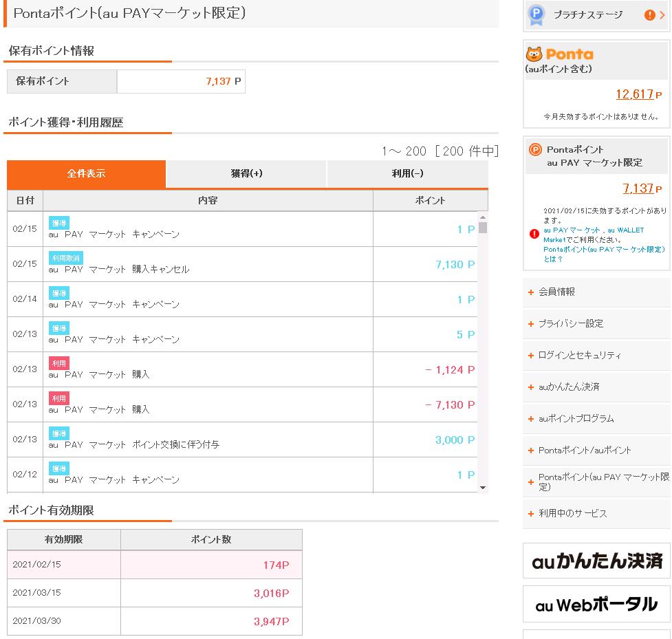
Task: Expand the ログインとセキュリティ section
Action: pos(596,356)
